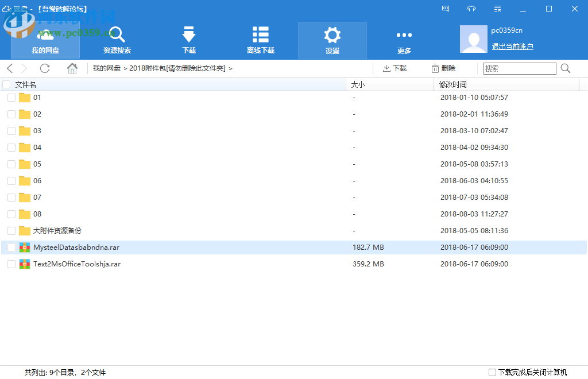Open the title bar menu list icon

pyautogui.click(x=498, y=9)
